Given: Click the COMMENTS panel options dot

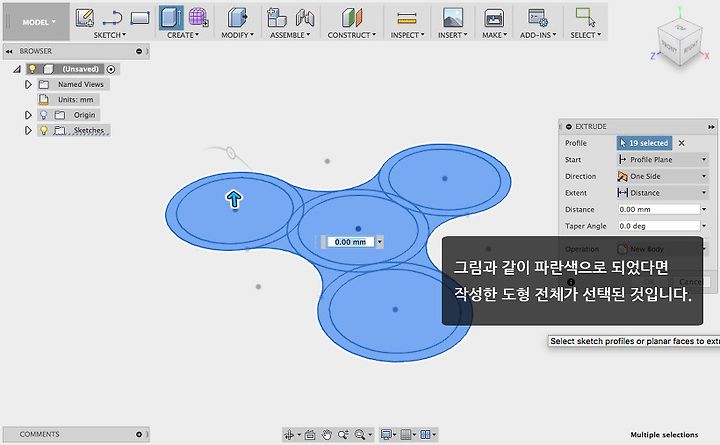Looking at the screenshot, I should [139, 434].
